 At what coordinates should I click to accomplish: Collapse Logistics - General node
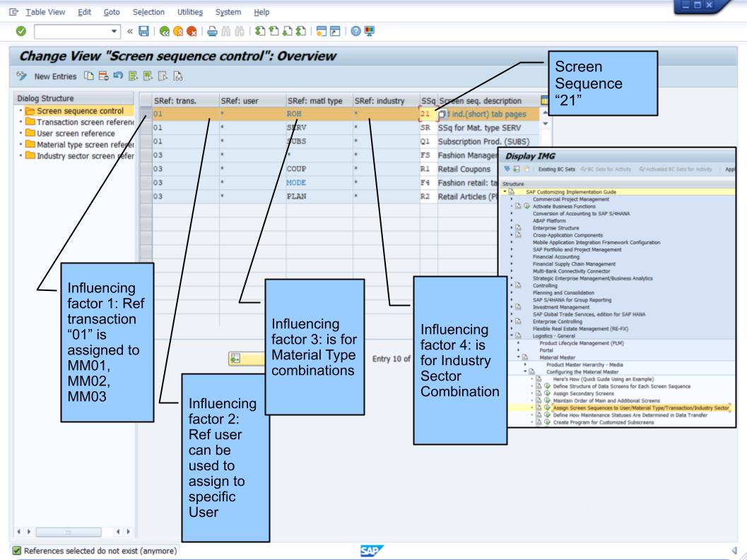click(512, 335)
